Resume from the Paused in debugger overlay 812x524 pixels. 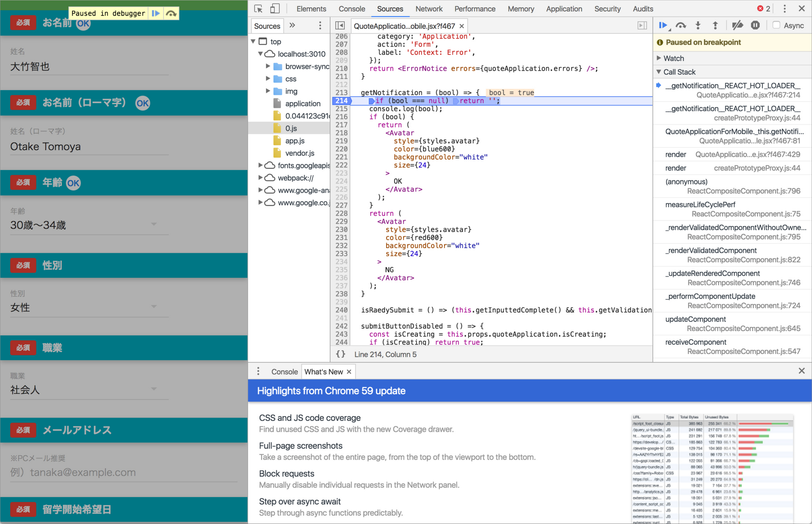pos(155,13)
